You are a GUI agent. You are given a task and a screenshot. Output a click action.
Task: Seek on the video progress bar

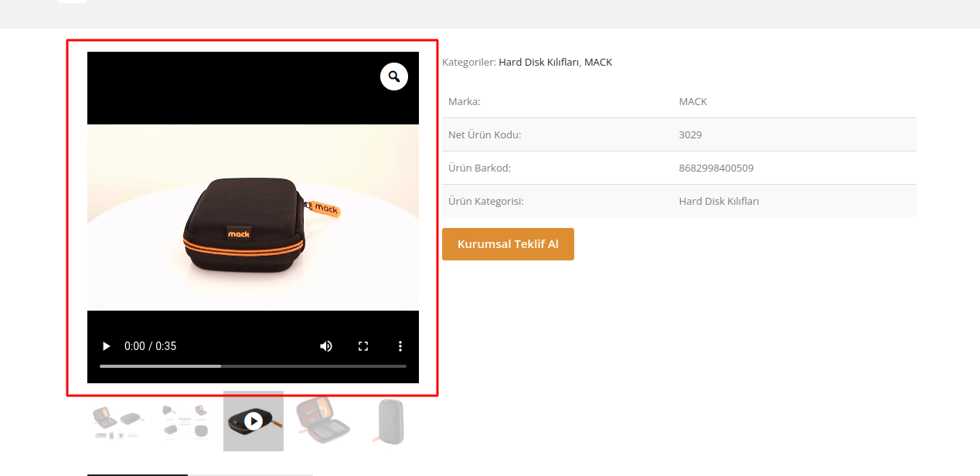253,366
